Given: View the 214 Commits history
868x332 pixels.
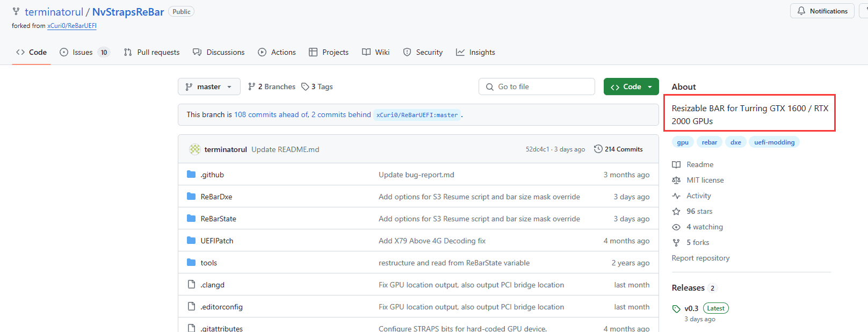Looking at the screenshot, I should tap(618, 149).
